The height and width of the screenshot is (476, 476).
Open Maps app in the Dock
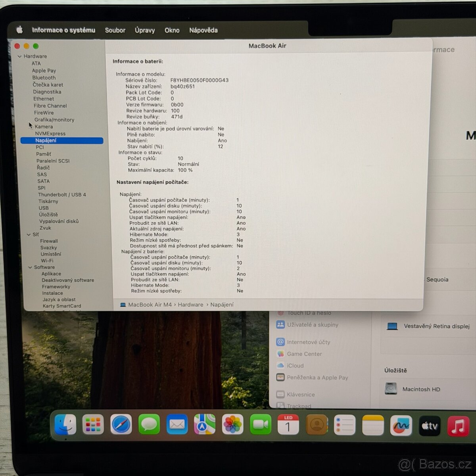click(x=205, y=425)
